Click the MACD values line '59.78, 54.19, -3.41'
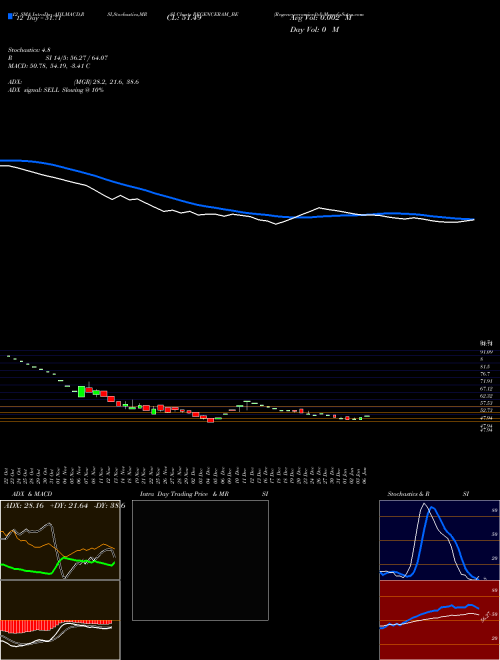 pos(49,66)
